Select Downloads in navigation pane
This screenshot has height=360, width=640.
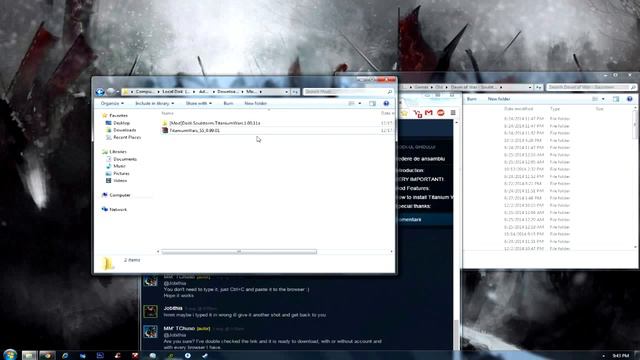point(124,130)
